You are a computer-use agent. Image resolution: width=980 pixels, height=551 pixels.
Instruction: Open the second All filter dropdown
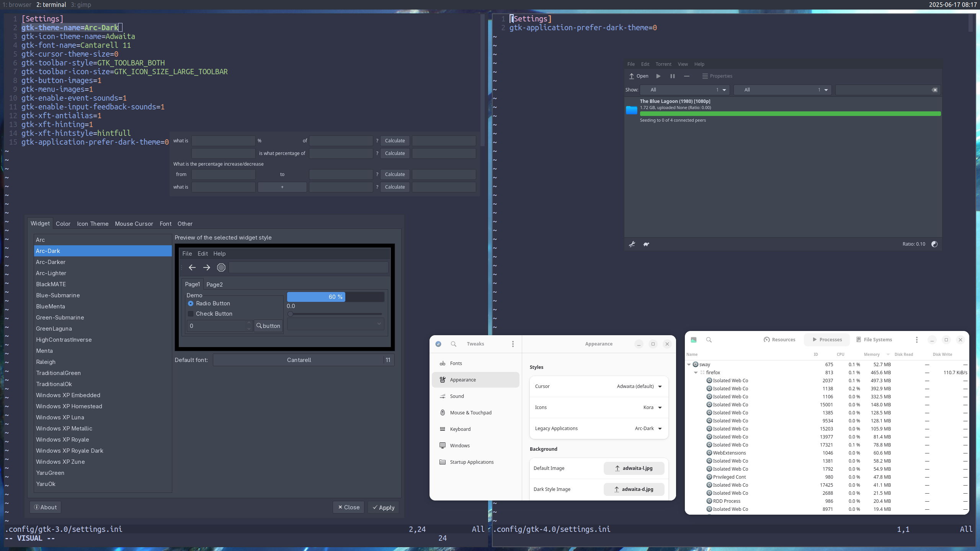[x=782, y=90]
